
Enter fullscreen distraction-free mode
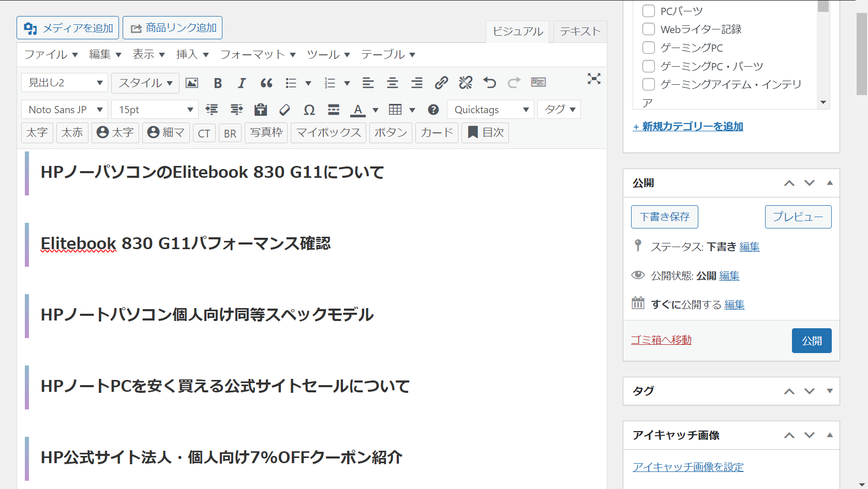[594, 79]
